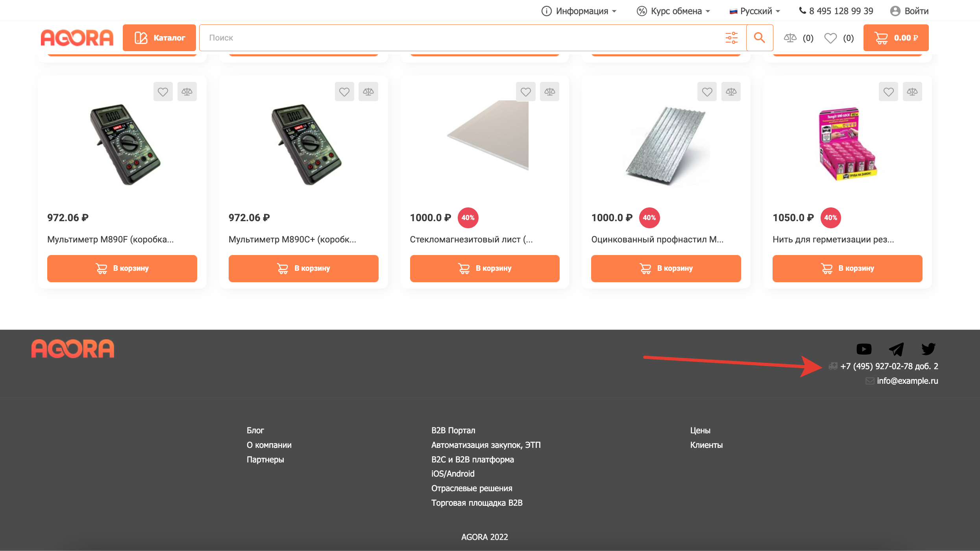Open comparison list icon in header
The image size is (980, 551).
tap(790, 38)
